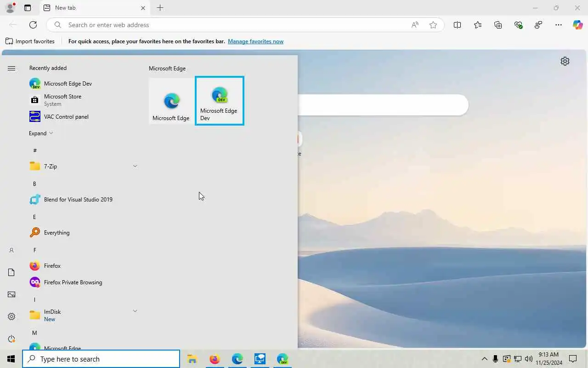Viewport: 588px width, 368px height.
Task: Close the New tab tab
Action: (x=143, y=8)
